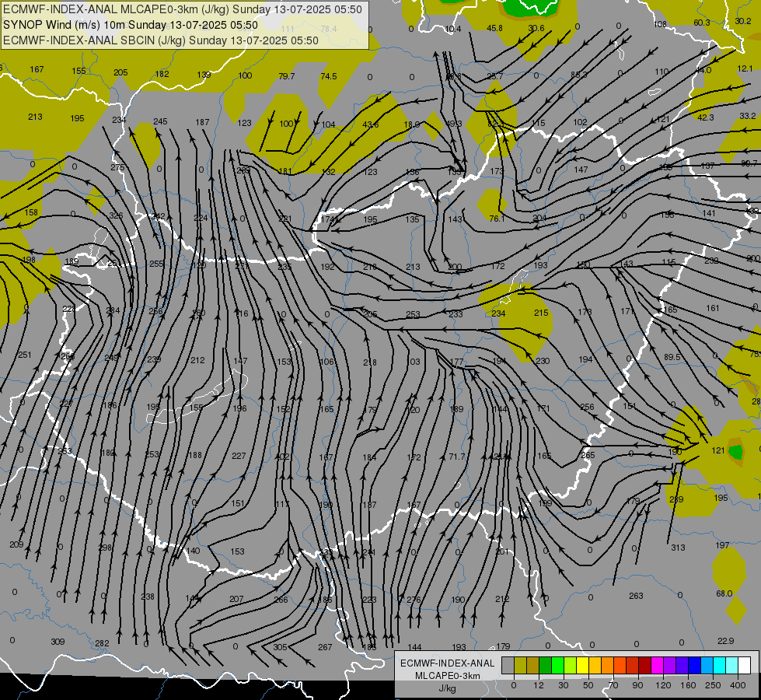Viewport: 761px width, 700px height.
Task: Click the map value 289
Action: (x=676, y=499)
